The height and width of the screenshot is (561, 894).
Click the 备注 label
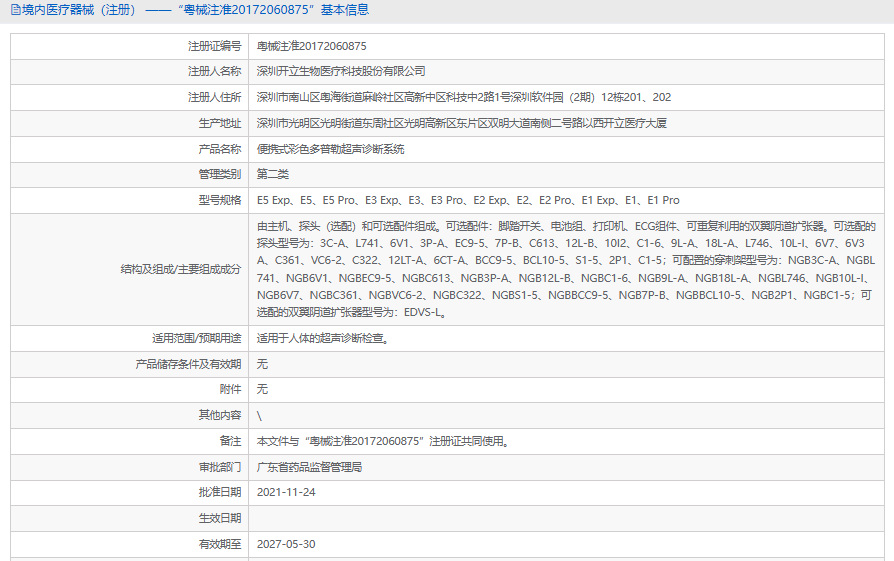point(230,441)
